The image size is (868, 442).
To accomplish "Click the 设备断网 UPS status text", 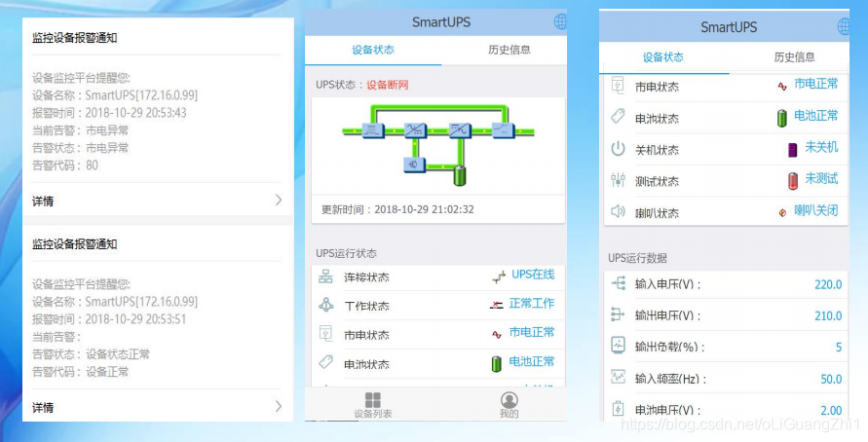I will pos(388,85).
